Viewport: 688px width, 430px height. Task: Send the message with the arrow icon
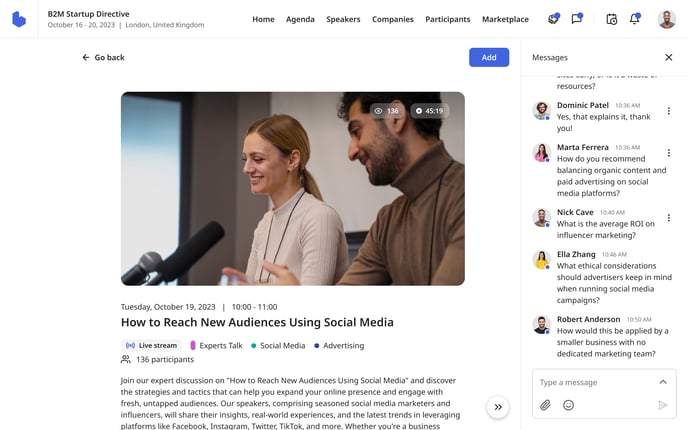[663, 405]
